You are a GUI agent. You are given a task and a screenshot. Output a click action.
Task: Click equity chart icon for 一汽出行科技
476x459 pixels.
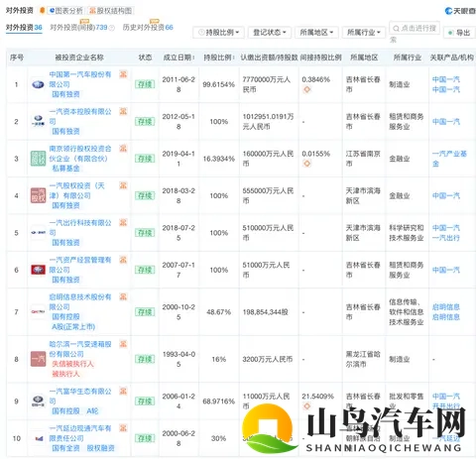tap(123, 222)
